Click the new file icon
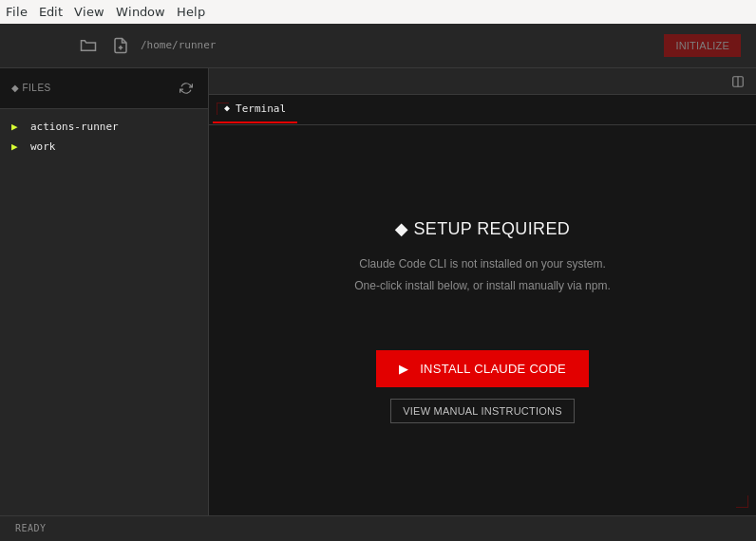The image size is (756, 541). [121, 46]
